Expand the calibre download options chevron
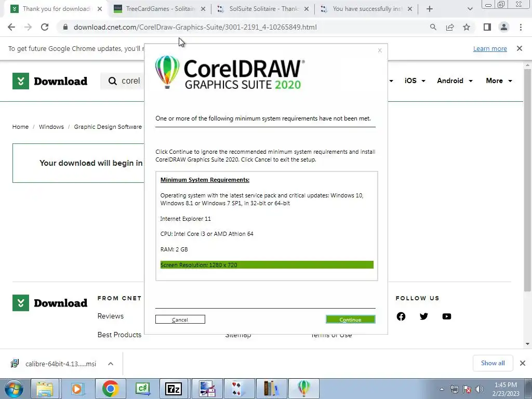The width and height of the screenshot is (532, 399). pos(111,364)
